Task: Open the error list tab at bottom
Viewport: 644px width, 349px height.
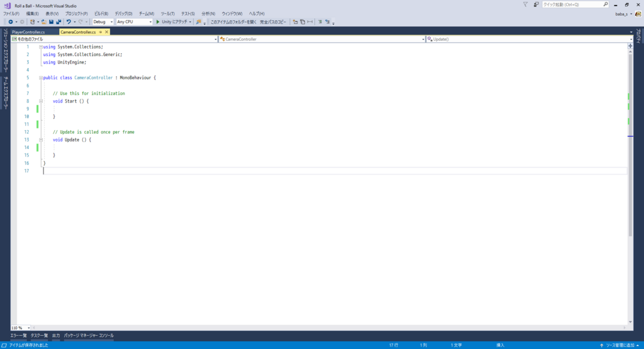Action: (x=18, y=336)
